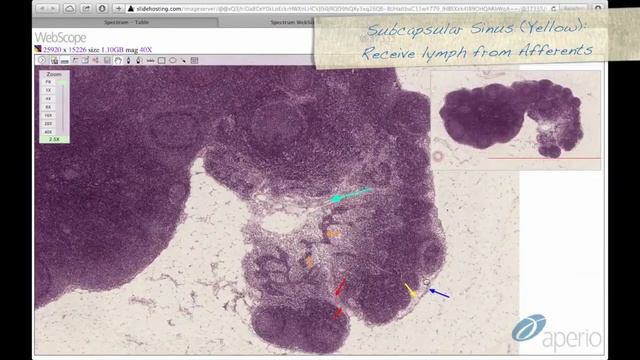Select the ruler measurement tool
The height and width of the screenshot is (360, 640).
click(x=151, y=60)
